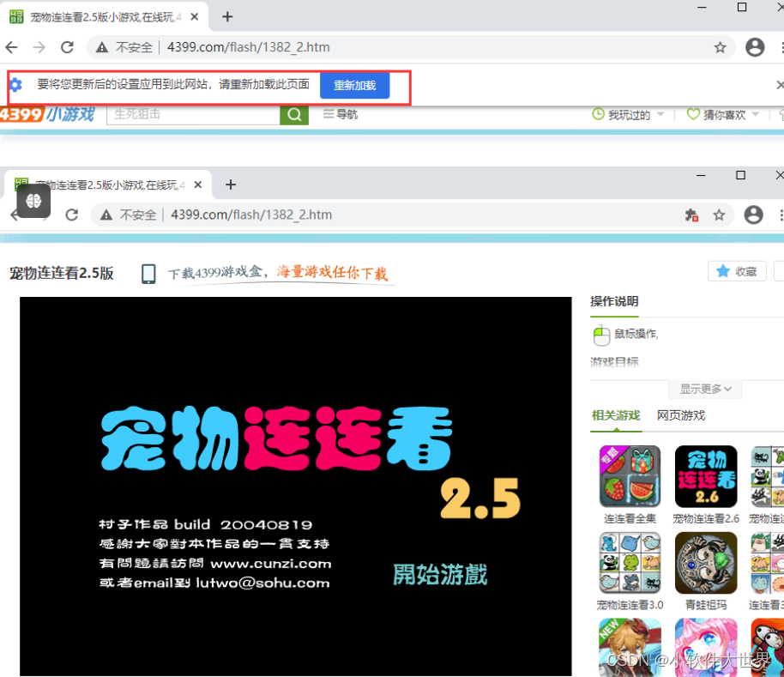Open 连连看全集 game thumbnail
The image size is (784, 677).
coord(630,476)
